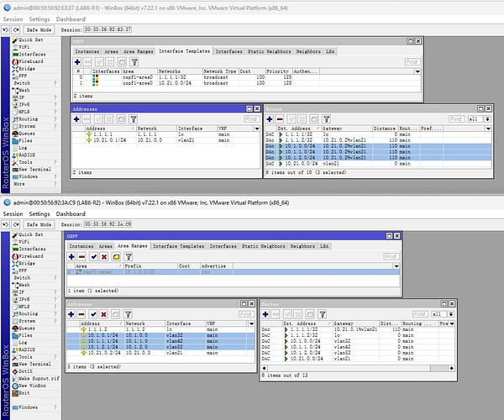Click Exit in LAB6-R2 sidebar
Image resolution: width=504 pixels, height=420 pixels.
pyautogui.click(x=21, y=392)
